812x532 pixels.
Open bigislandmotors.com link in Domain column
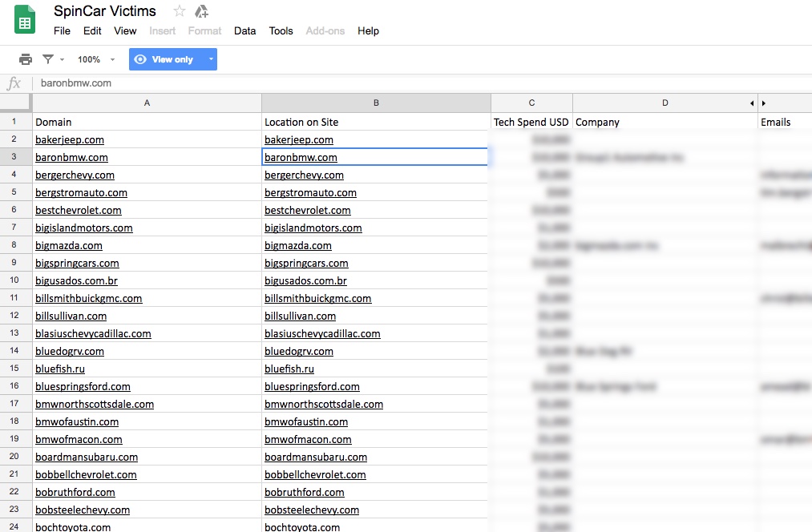click(84, 228)
